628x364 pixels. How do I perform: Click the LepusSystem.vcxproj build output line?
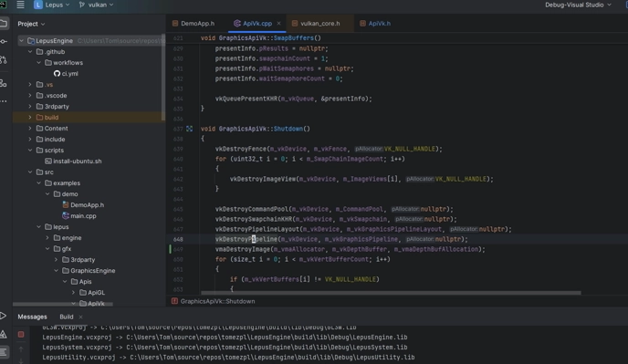225,348
